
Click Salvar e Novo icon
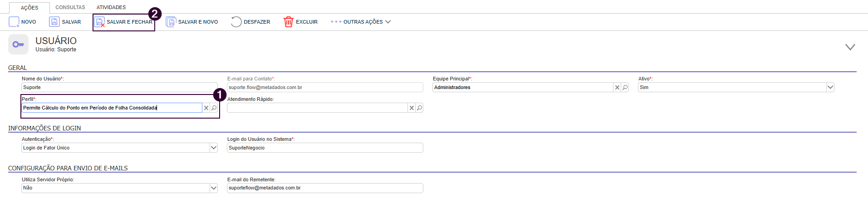(171, 22)
